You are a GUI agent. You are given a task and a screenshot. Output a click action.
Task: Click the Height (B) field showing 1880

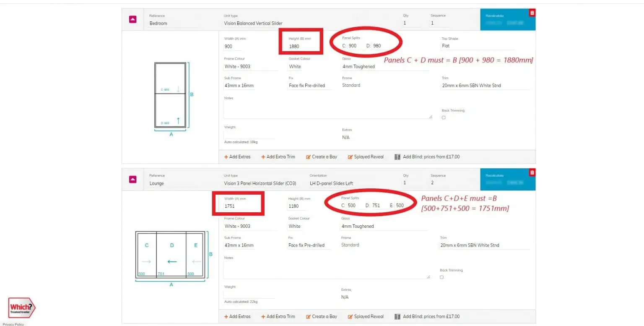point(301,46)
